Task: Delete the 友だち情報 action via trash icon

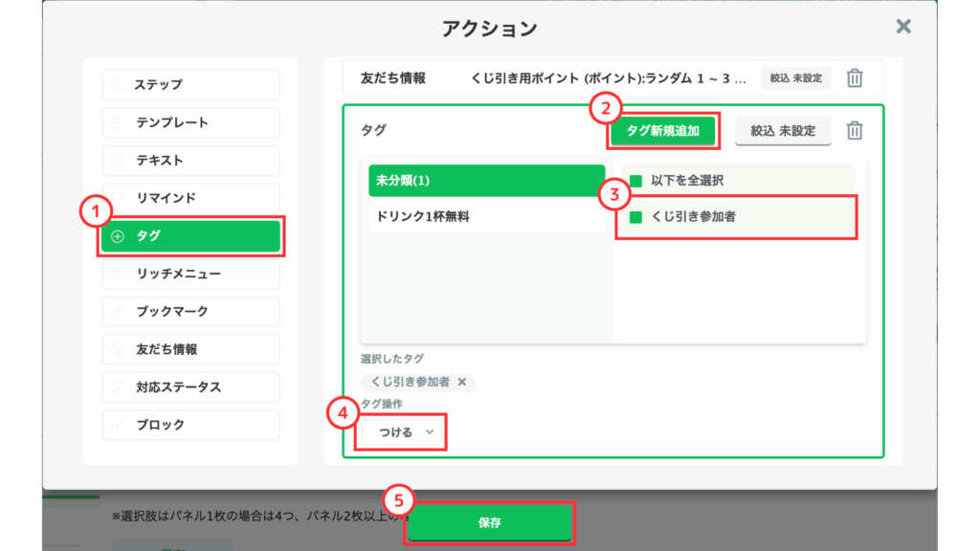Action: coord(856,78)
